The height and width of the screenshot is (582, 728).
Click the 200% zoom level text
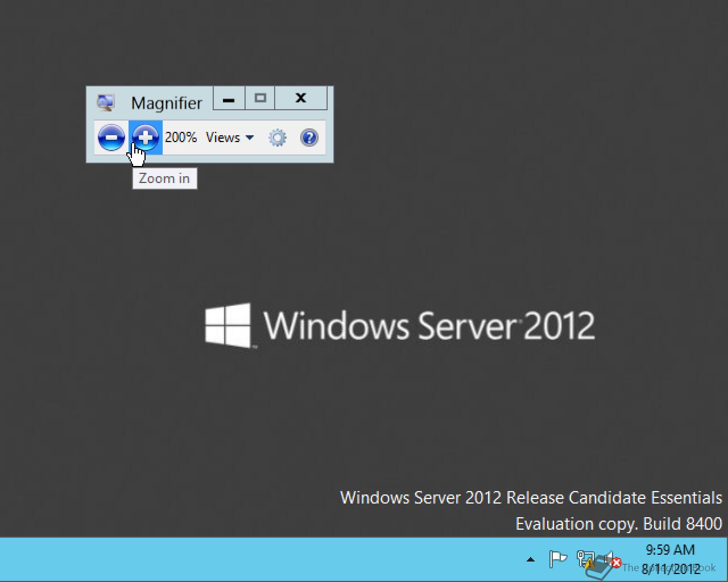(x=181, y=138)
